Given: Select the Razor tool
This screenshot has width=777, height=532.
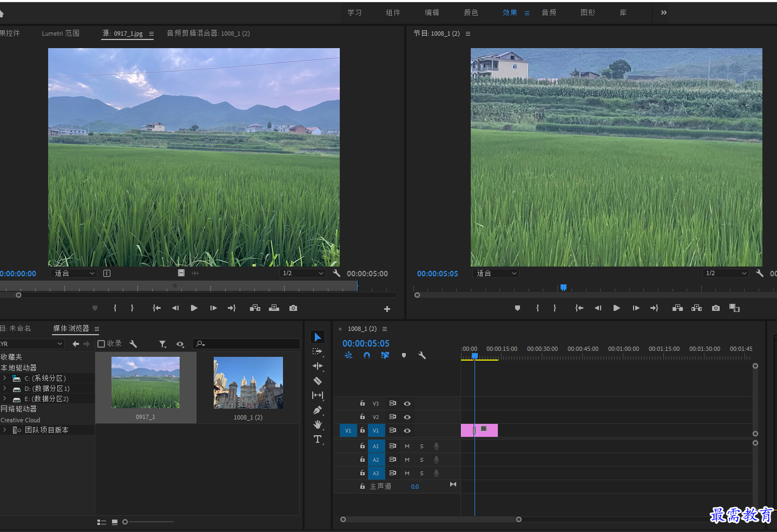Looking at the screenshot, I should tap(318, 381).
